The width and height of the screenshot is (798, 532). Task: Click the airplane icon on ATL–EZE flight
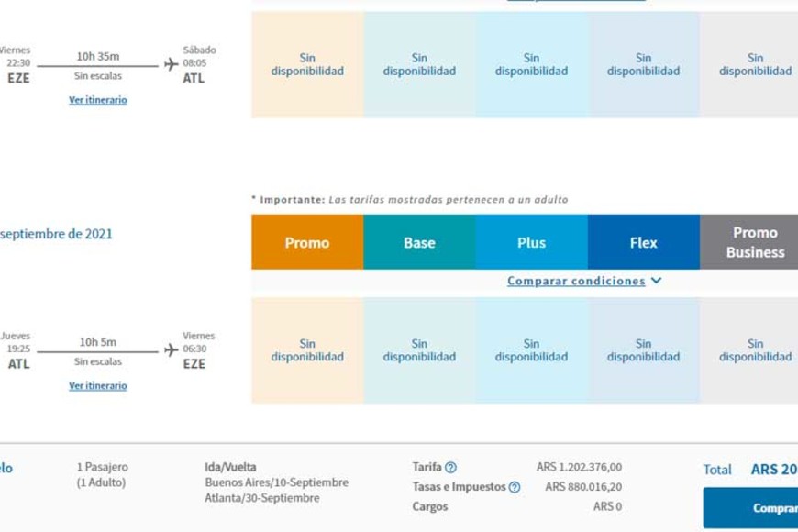tap(171, 349)
